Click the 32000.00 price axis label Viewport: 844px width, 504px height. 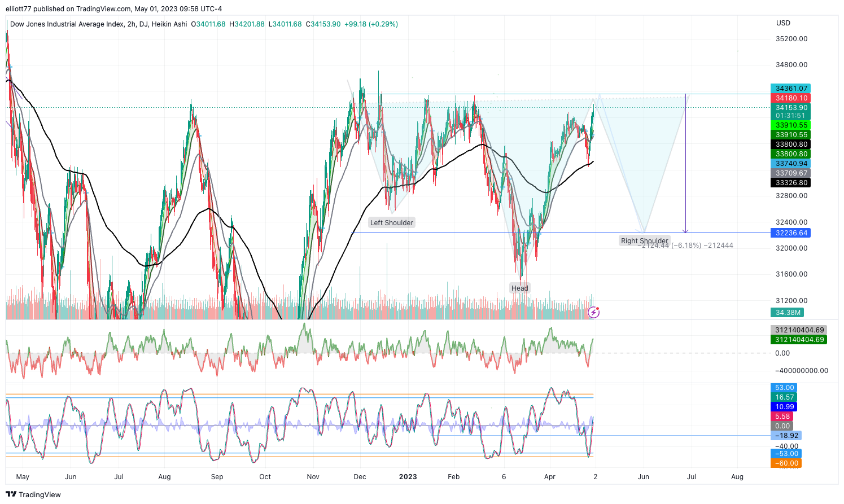pos(791,248)
